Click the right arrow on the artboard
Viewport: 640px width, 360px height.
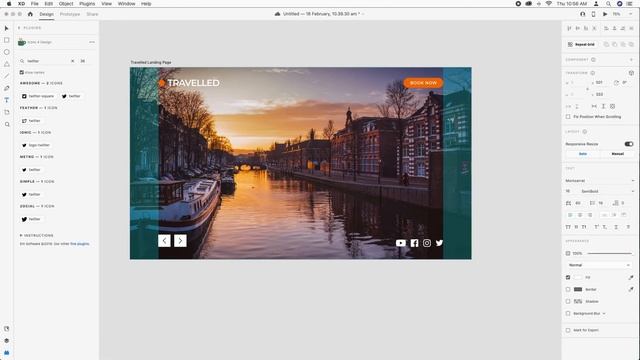pyautogui.click(x=180, y=241)
